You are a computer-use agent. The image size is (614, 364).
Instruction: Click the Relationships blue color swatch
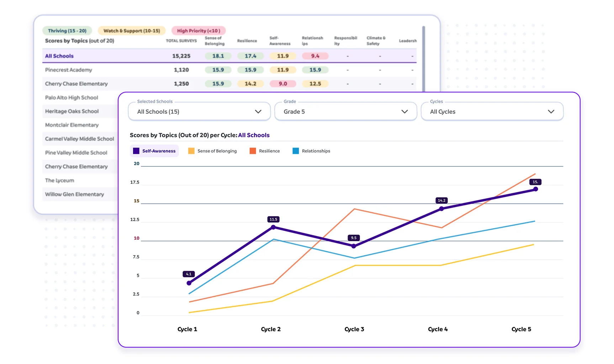296,151
